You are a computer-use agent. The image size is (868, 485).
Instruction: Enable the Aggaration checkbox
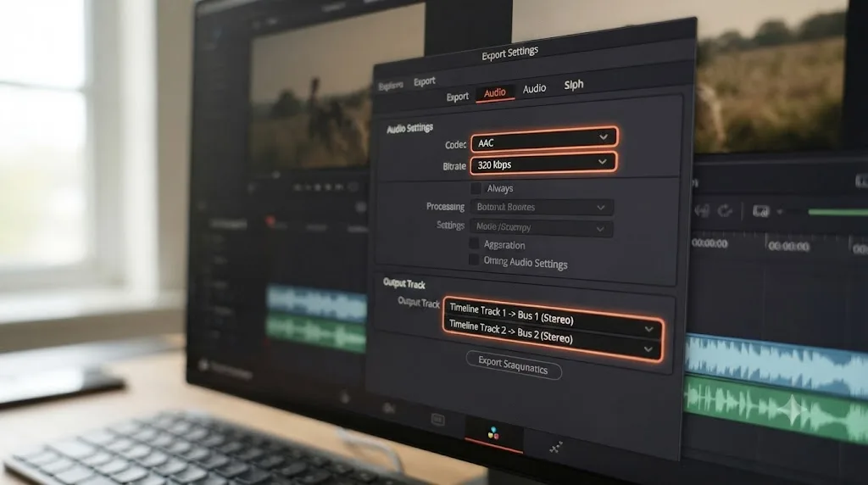(x=474, y=243)
